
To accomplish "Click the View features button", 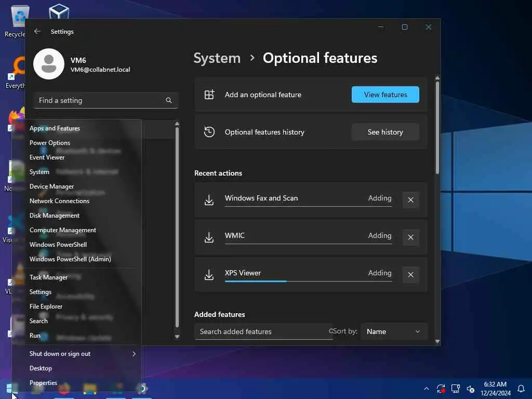I will coord(385,95).
